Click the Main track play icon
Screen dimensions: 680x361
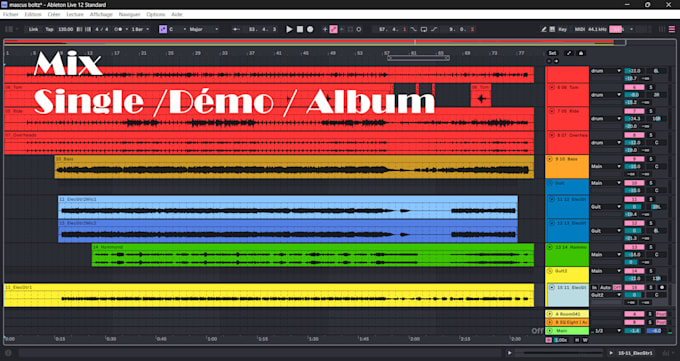point(549,331)
